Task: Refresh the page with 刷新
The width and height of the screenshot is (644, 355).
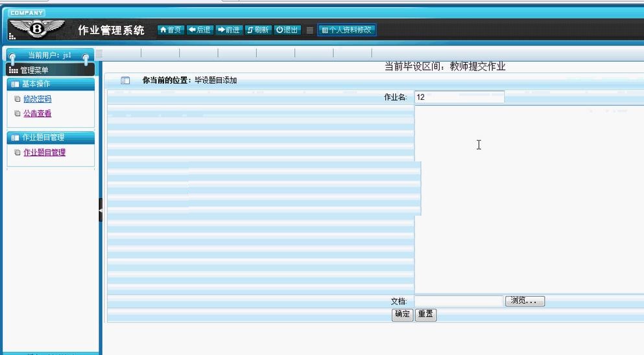Action: point(258,30)
